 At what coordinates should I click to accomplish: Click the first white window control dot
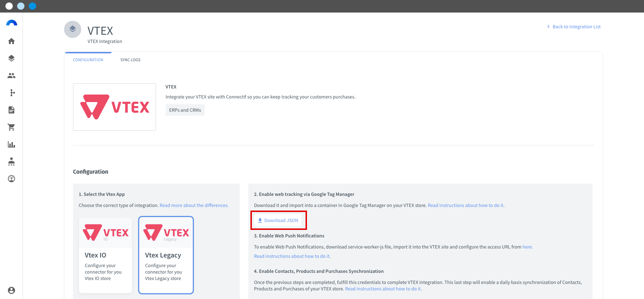click(x=9, y=6)
